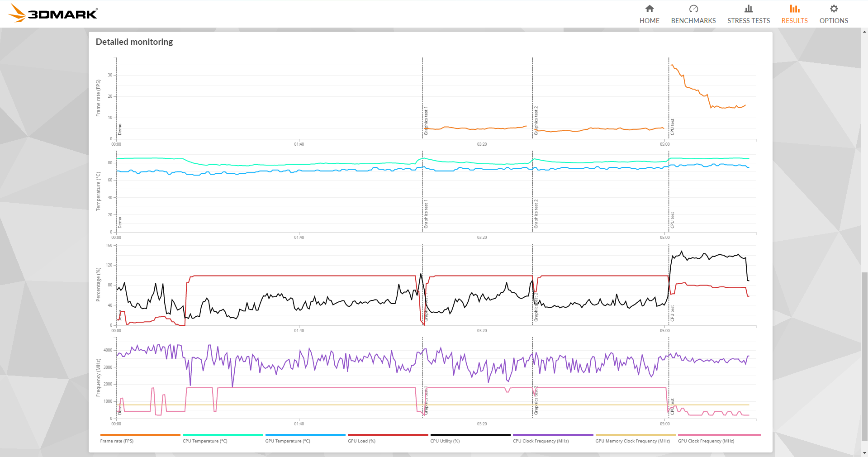Click the Home icon in the navigation bar

[649, 9]
